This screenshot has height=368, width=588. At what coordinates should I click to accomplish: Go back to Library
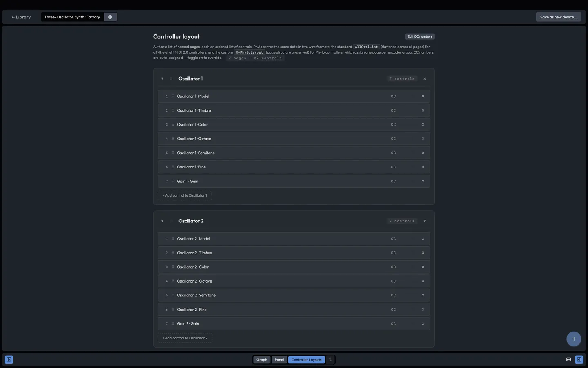click(21, 17)
